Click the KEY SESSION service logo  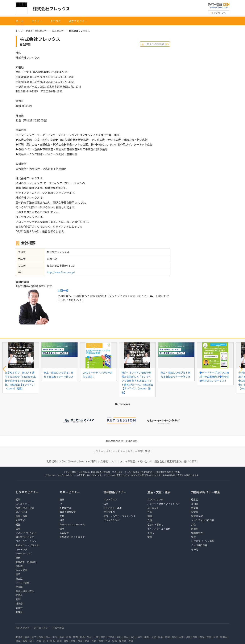[x=121, y=420]
